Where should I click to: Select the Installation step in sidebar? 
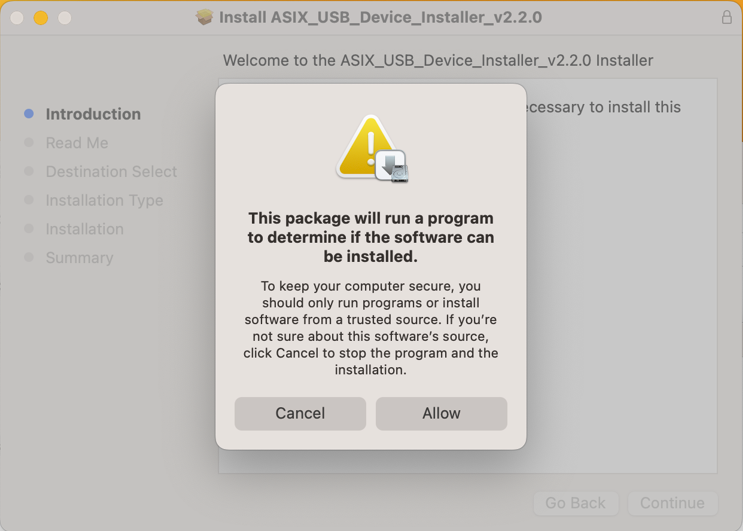pyautogui.click(x=84, y=229)
